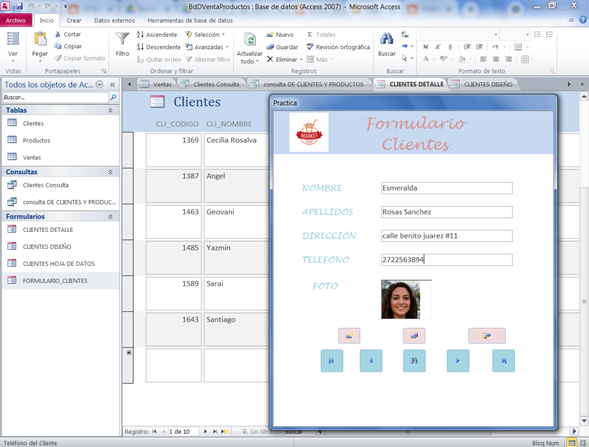The image size is (589, 447).
Task: Open Herramientas de base de datos tab
Action: pos(190,20)
